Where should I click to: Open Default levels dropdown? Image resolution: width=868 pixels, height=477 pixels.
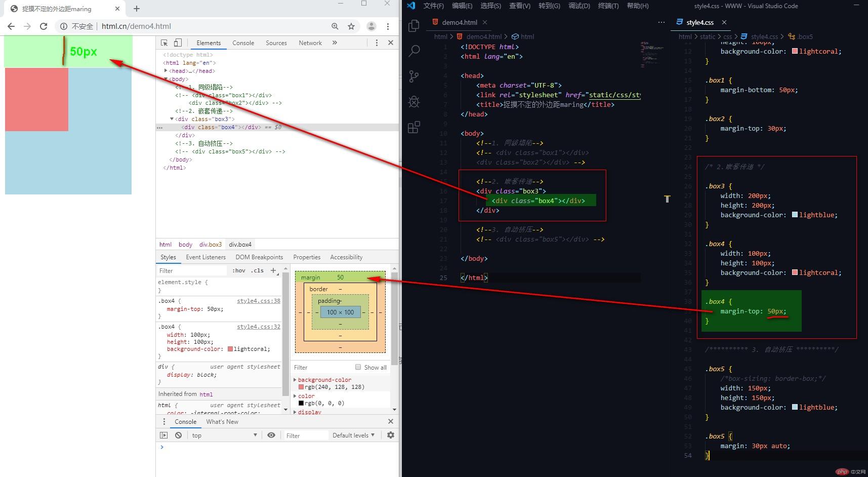353,435
